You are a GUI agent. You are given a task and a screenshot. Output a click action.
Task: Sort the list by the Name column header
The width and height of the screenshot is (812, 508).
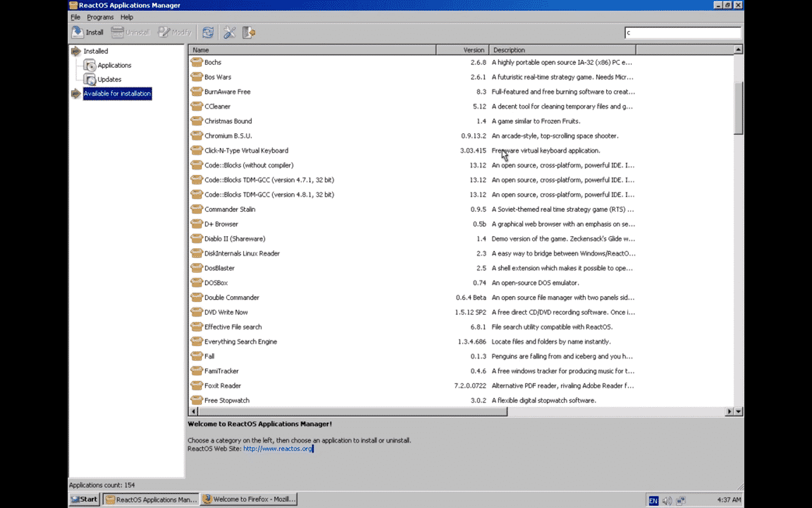click(312, 50)
